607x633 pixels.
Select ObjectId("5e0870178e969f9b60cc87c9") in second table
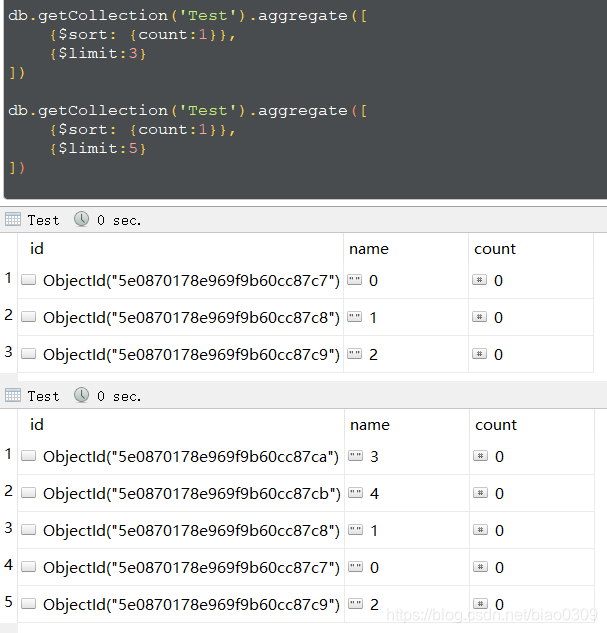(x=191, y=605)
